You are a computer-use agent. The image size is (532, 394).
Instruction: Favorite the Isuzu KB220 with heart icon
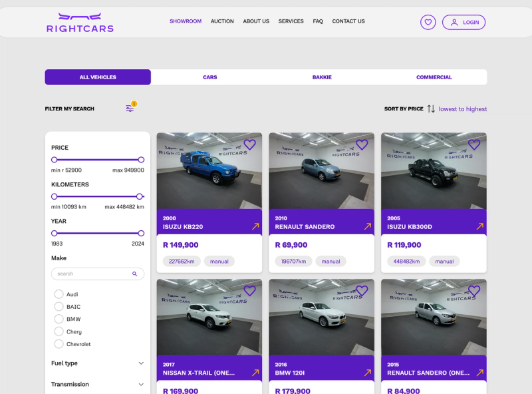(250, 144)
